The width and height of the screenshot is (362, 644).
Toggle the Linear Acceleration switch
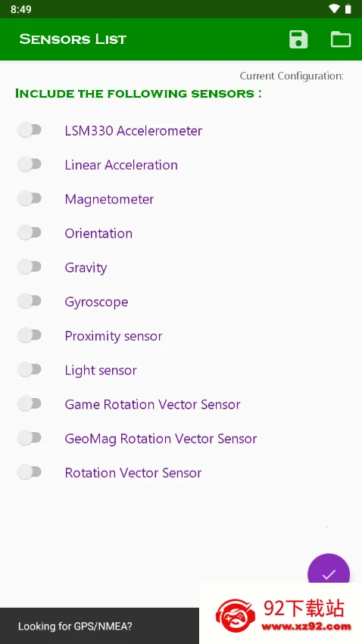click(x=30, y=164)
